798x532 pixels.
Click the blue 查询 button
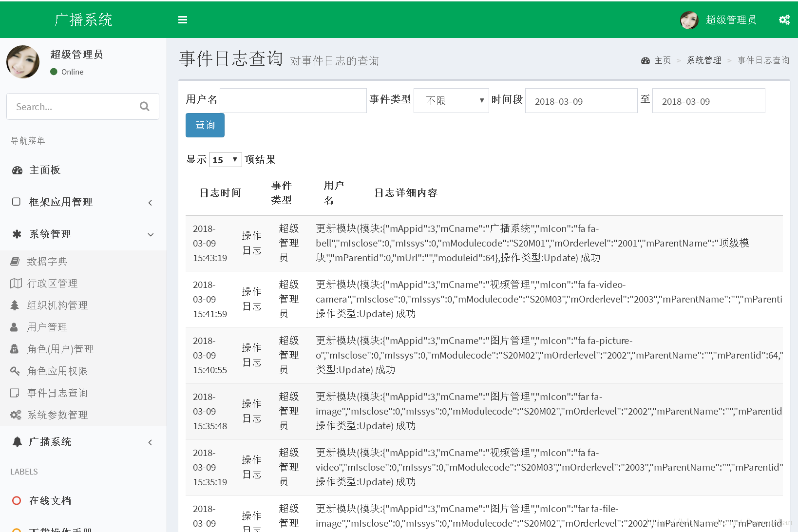pyautogui.click(x=205, y=125)
